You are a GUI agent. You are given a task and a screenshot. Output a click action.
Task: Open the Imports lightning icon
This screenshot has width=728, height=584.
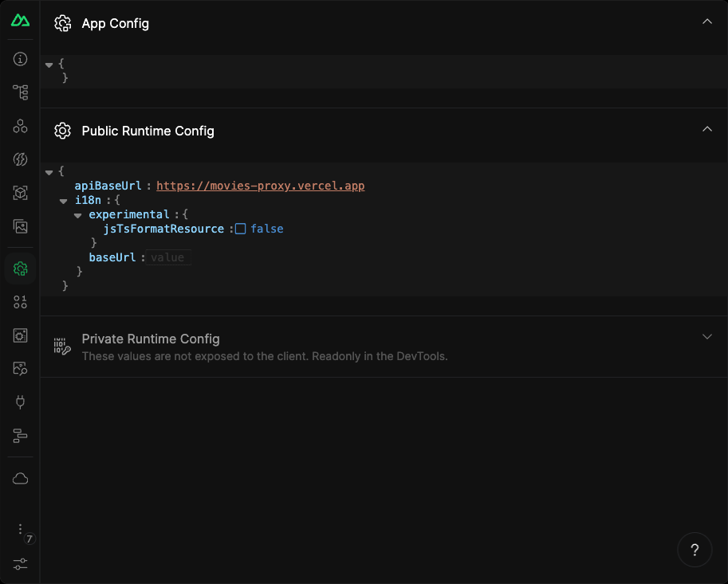coord(20,159)
